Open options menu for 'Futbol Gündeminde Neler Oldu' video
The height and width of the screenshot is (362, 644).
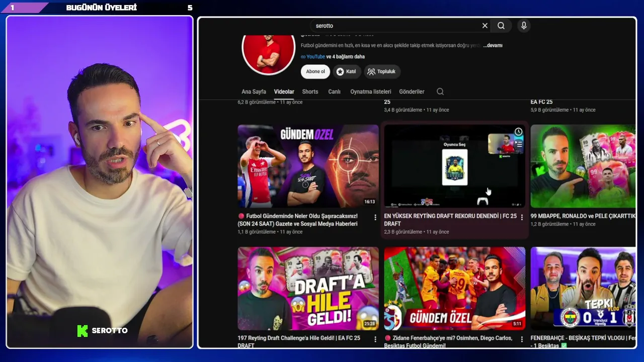point(375,217)
